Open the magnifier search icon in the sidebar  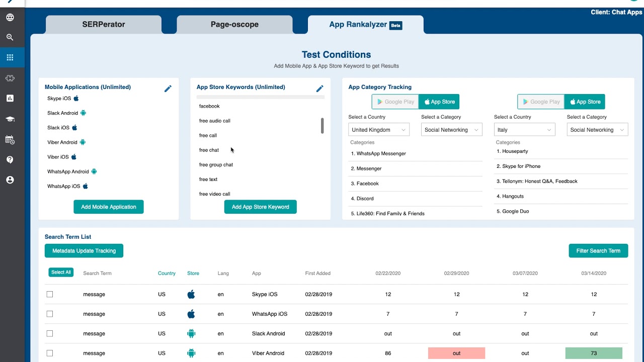pyautogui.click(x=10, y=37)
